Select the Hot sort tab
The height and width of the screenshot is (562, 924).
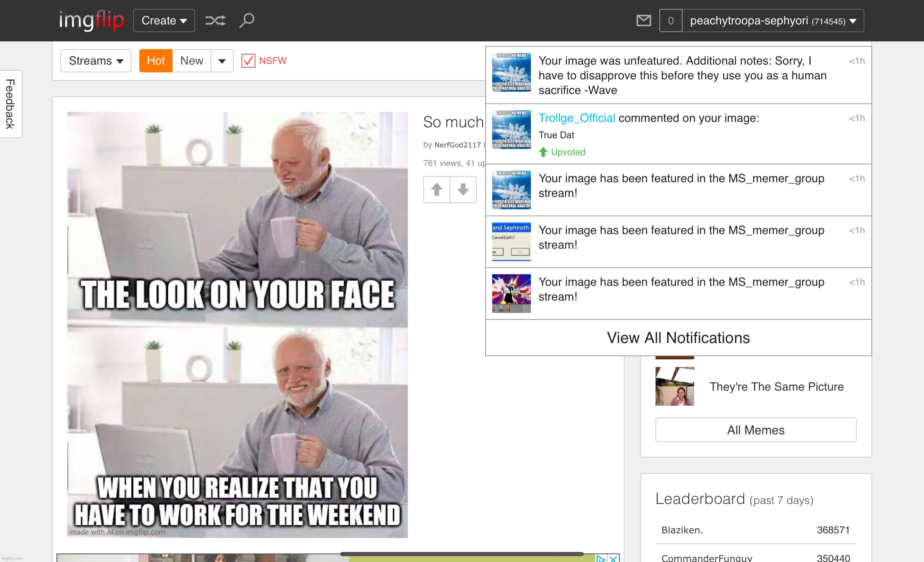(156, 61)
